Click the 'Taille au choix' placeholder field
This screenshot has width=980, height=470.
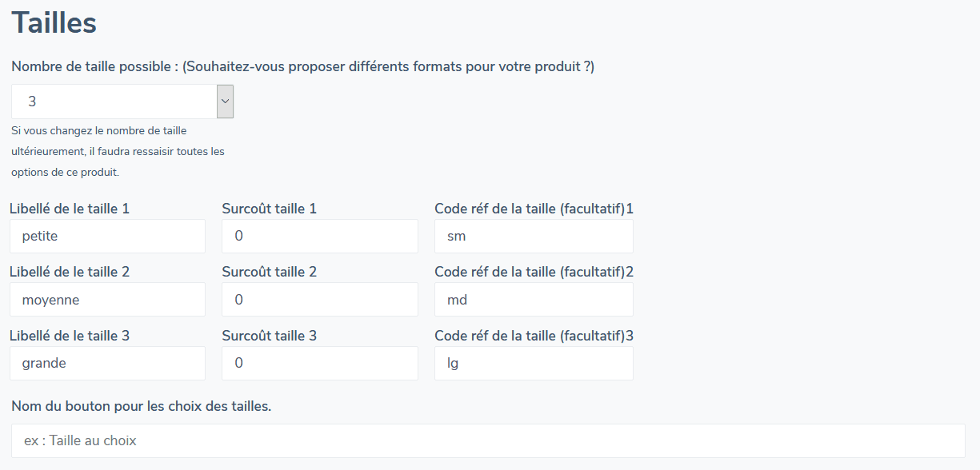[488, 440]
